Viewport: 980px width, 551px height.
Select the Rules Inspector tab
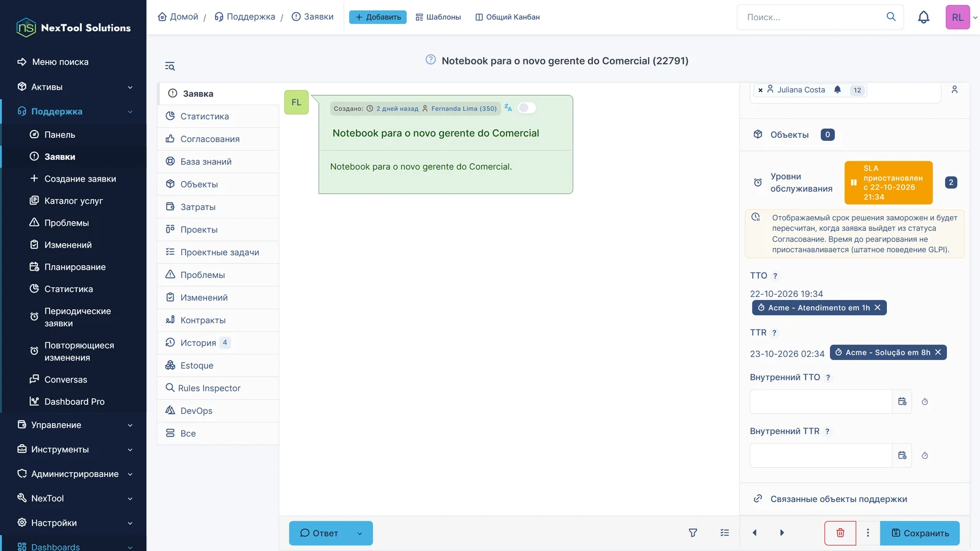point(218,388)
